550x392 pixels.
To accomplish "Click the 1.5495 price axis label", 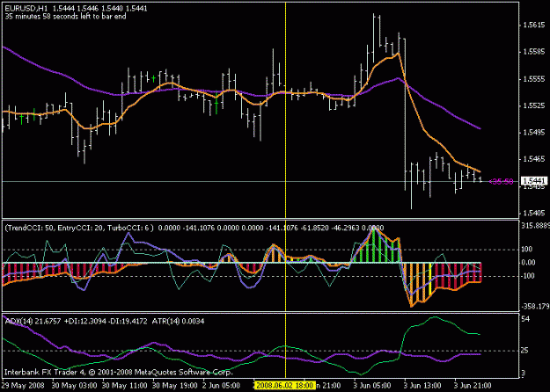I will (x=534, y=133).
